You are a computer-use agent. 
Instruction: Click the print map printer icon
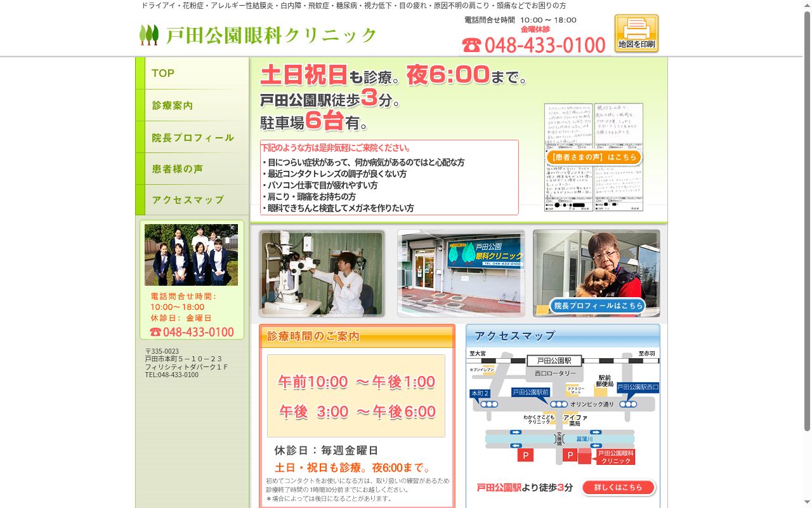point(636,34)
